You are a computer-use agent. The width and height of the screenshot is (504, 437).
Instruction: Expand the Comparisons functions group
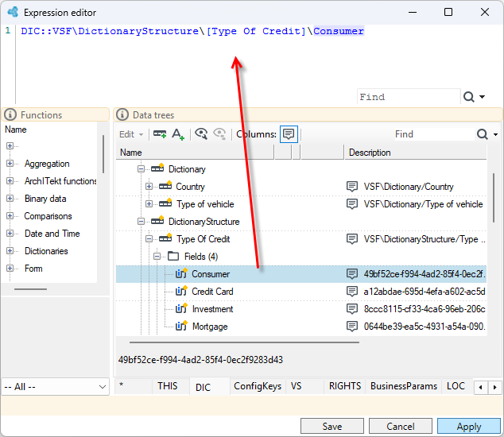coord(10,215)
